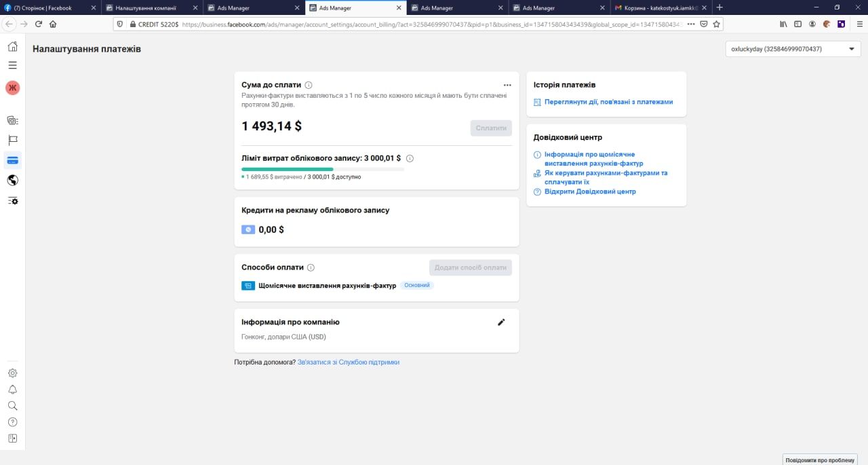The width and height of the screenshot is (868, 465).
Task: Open the Firefox library icon
Action: (784, 24)
